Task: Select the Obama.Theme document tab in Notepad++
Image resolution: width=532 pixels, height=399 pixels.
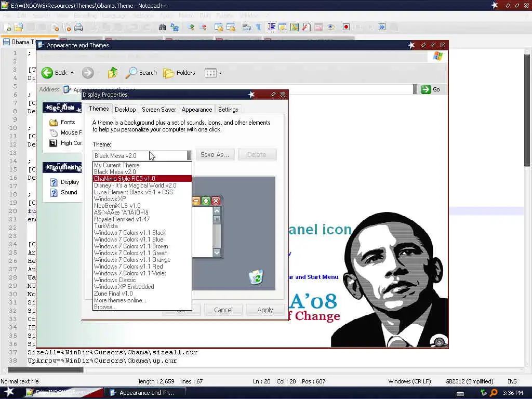Action: (19, 42)
